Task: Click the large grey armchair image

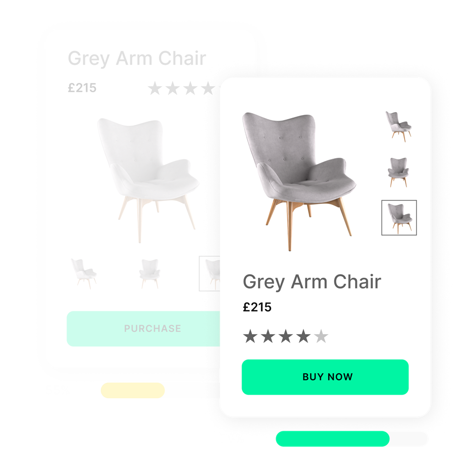Action: pos(298,181)
